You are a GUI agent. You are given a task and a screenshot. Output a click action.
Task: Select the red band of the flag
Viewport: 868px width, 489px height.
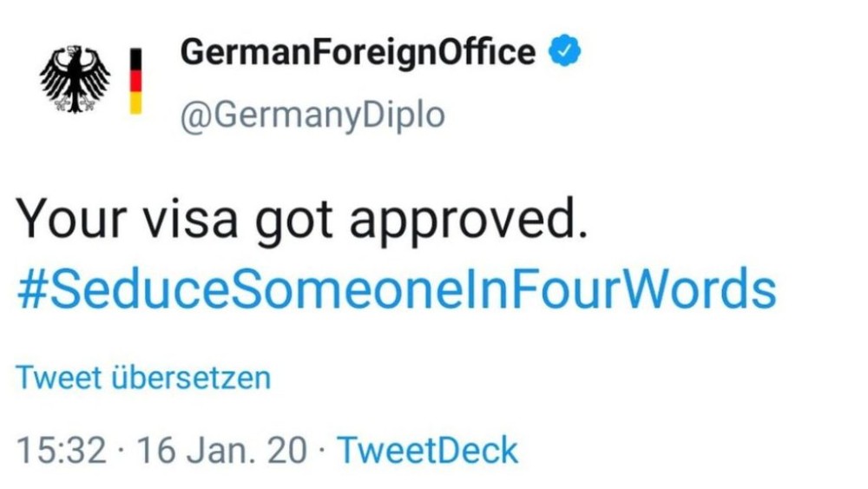(135, 81)
